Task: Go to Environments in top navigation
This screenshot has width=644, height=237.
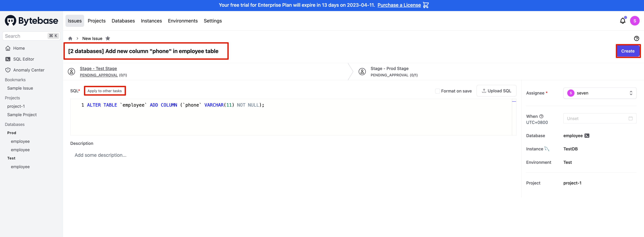Action: coord(182,21)
